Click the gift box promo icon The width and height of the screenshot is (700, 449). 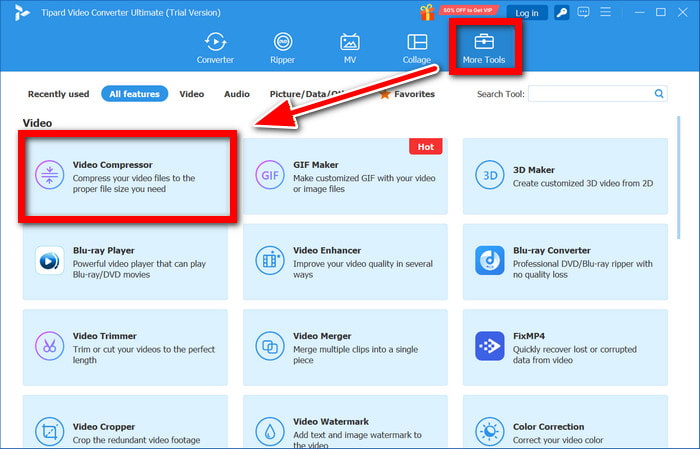coord(428,12)
